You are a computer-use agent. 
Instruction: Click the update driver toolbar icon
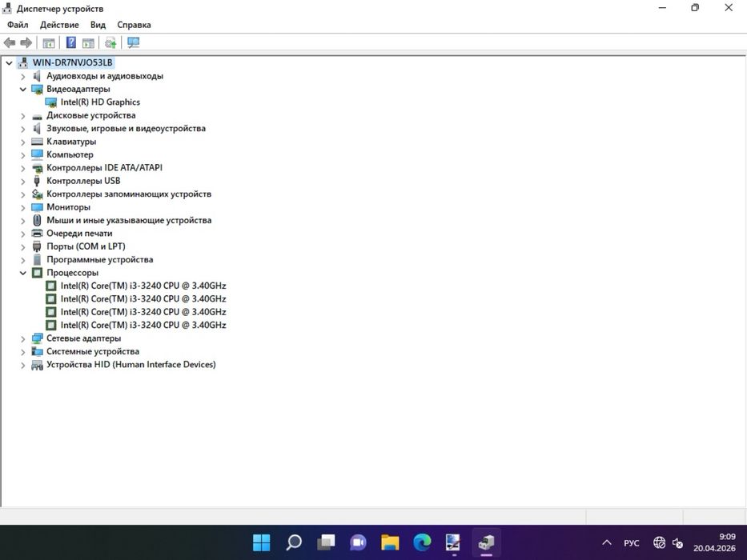[x=110, y=43]
